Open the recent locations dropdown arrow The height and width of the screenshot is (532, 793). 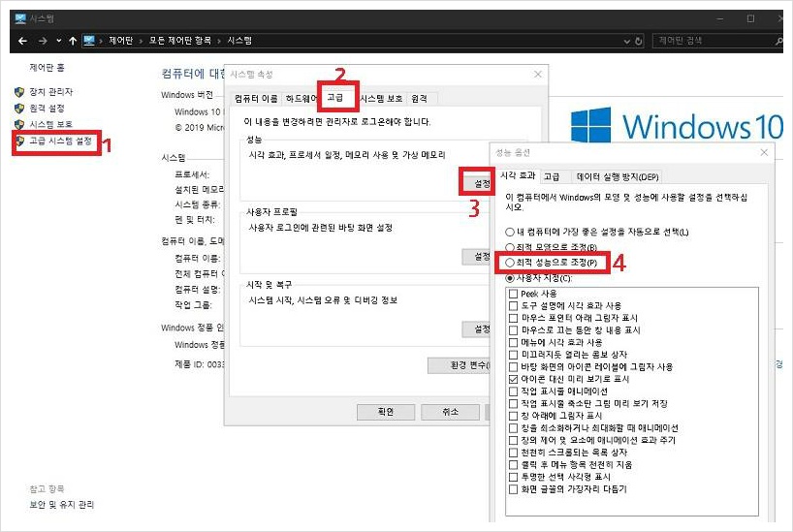coord(59,41)
